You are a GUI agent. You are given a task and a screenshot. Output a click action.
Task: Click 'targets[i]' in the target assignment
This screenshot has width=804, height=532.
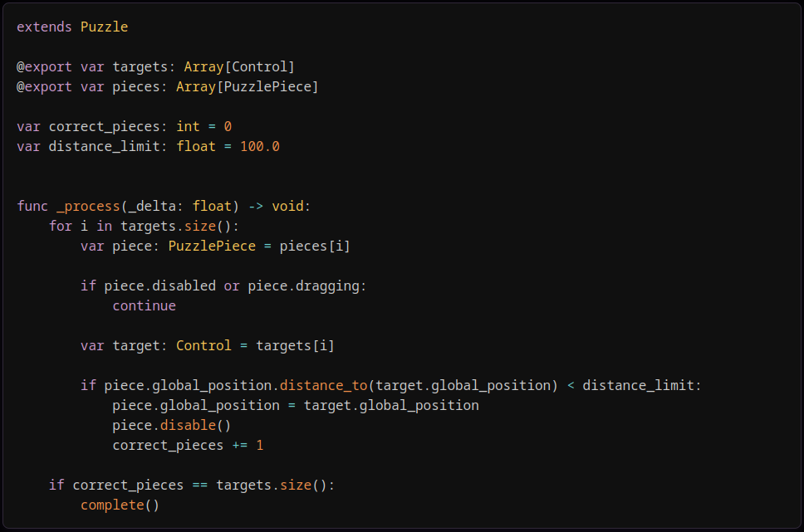click(296, 346)
